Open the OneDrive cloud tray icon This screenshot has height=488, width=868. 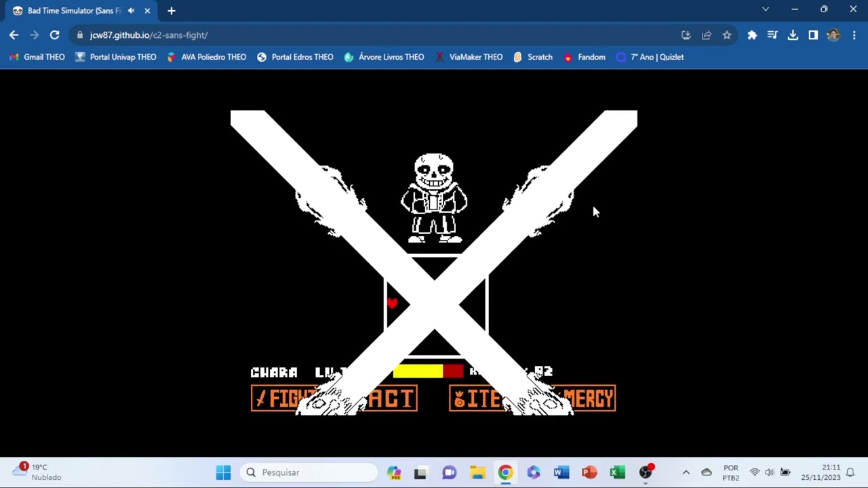707,472
